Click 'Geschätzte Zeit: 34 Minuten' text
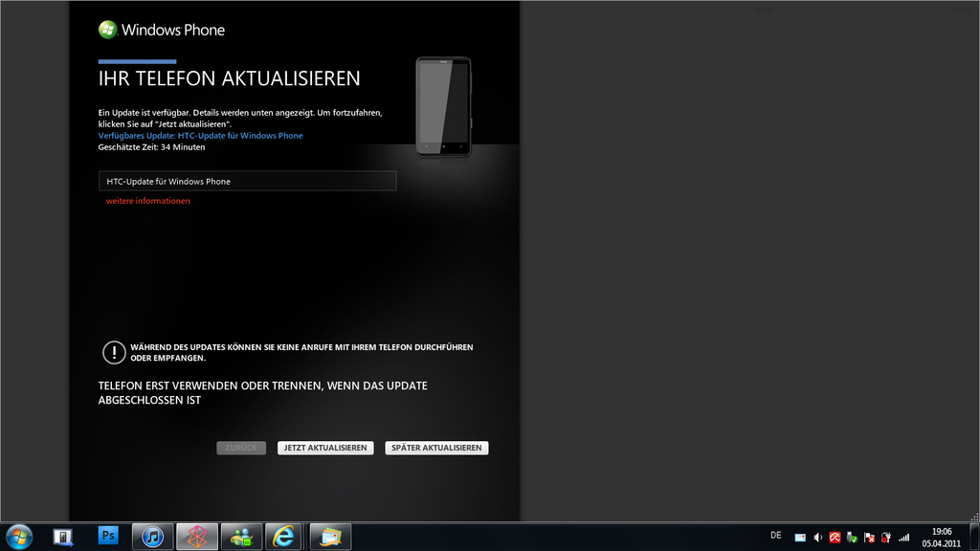The image size is (980, 551). click(x=151, y=147)
